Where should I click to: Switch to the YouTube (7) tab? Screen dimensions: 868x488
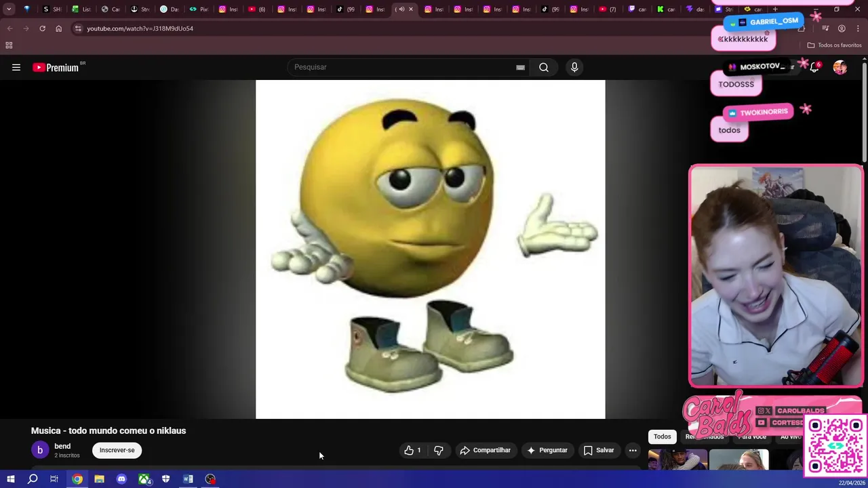point(608,9)
